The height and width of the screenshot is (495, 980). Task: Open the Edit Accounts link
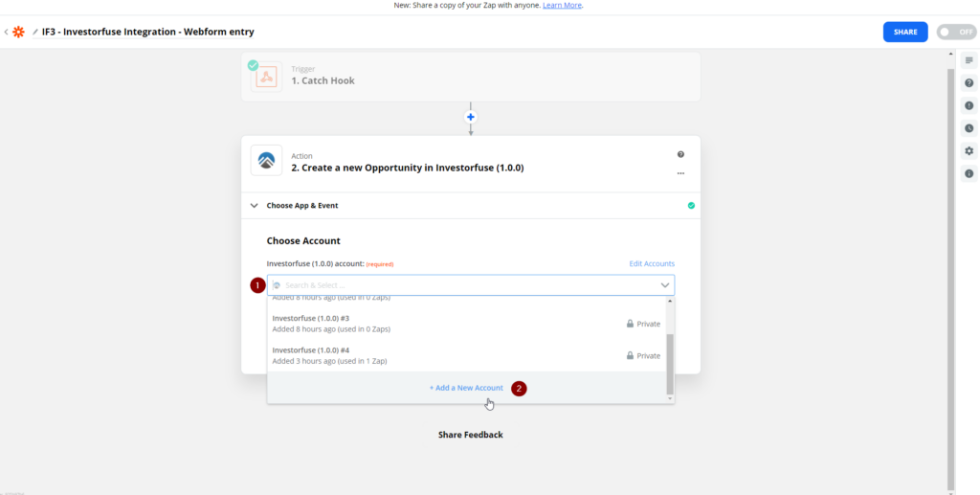(652, 263)
